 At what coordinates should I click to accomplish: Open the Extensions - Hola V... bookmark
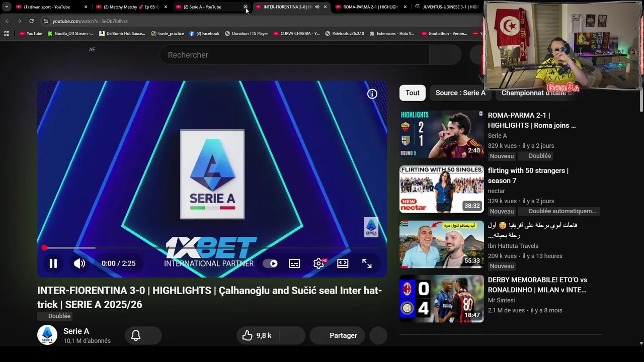(x=392, y=34)
